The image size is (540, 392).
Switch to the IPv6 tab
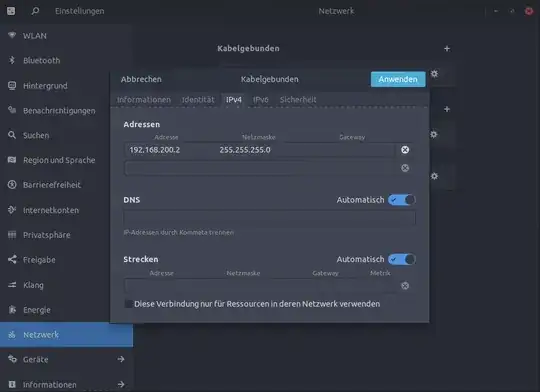[260, 100]
